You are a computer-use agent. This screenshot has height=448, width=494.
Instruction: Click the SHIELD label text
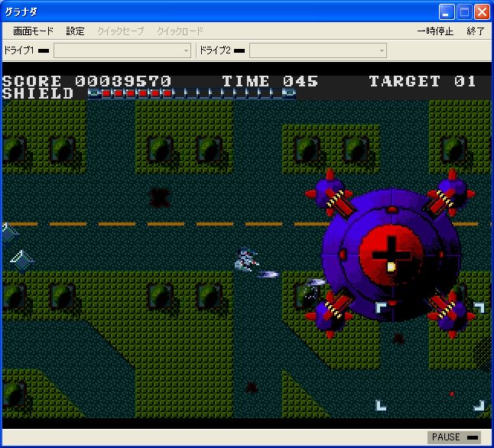pos(37,93)
